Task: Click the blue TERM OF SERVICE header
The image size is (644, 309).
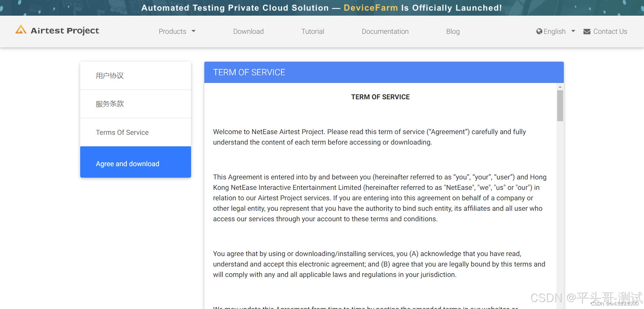Action: pyautogui.click(x=384, y=72)
